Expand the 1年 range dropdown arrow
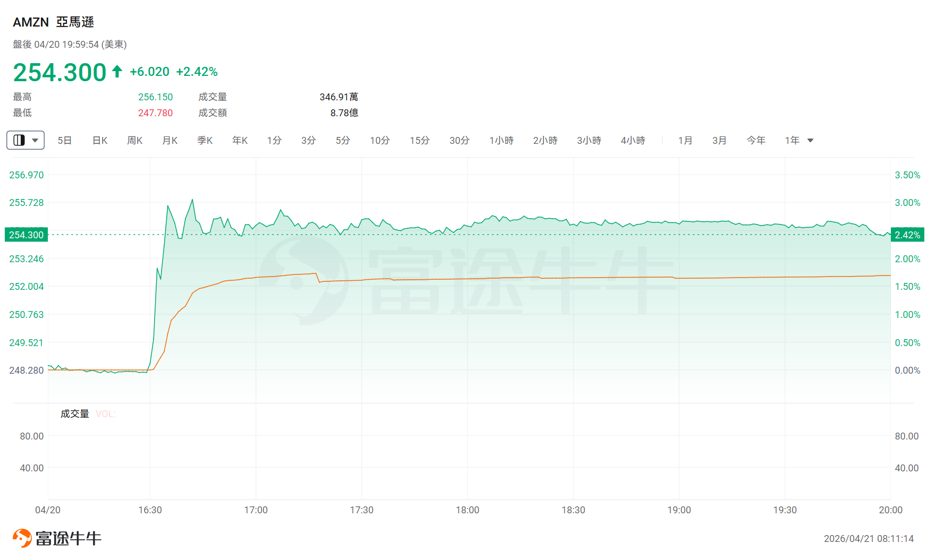This screenshot has height=560, width=927. tap(810, 141)
